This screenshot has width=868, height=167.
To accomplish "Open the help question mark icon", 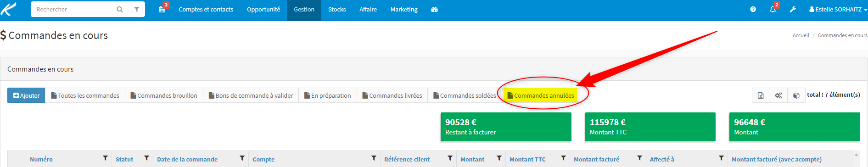I will [753, 9].
